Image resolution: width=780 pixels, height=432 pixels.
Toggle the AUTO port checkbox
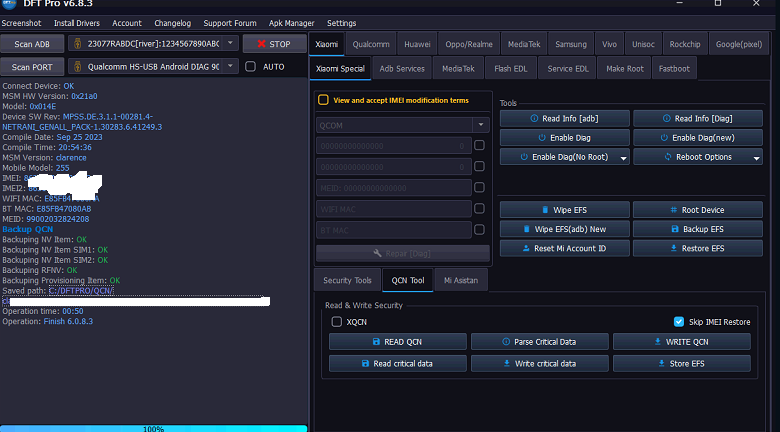coord(251,67)
